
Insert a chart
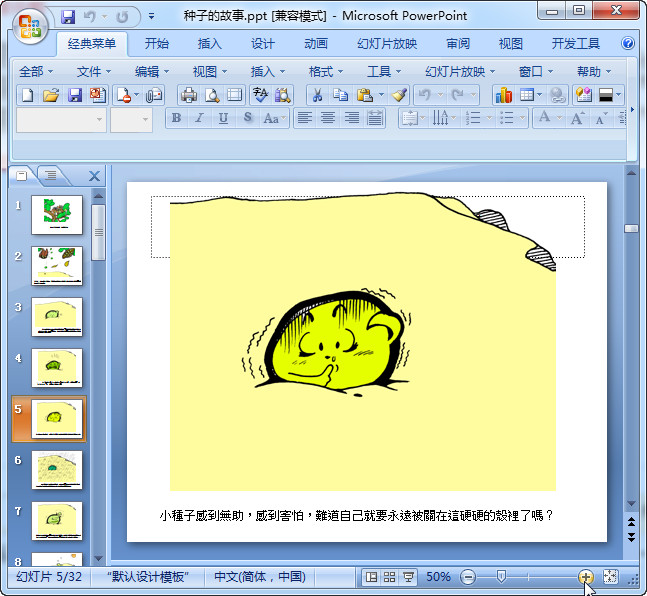[504, 95]
